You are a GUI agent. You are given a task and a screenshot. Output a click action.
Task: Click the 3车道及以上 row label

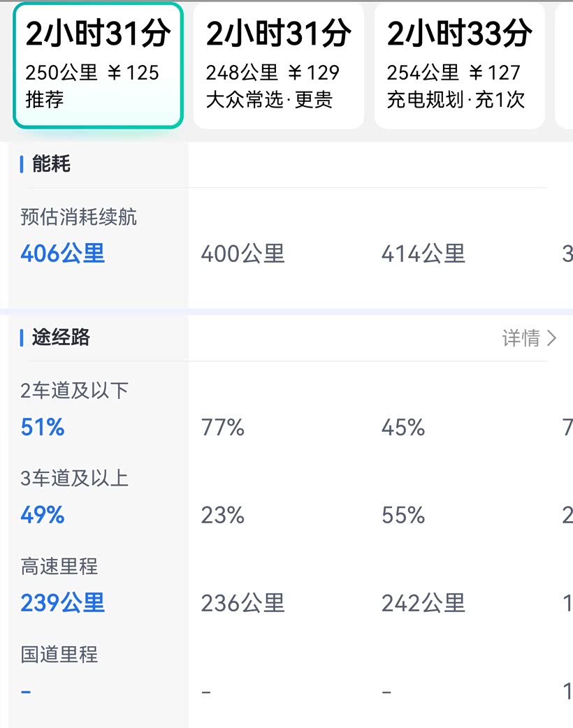click(x=75, y=479)
